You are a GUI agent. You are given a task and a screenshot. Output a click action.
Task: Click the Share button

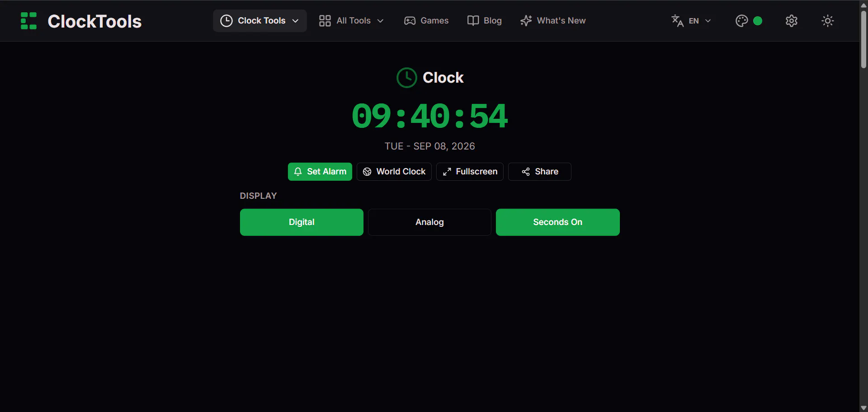click(x=540, y=172)
